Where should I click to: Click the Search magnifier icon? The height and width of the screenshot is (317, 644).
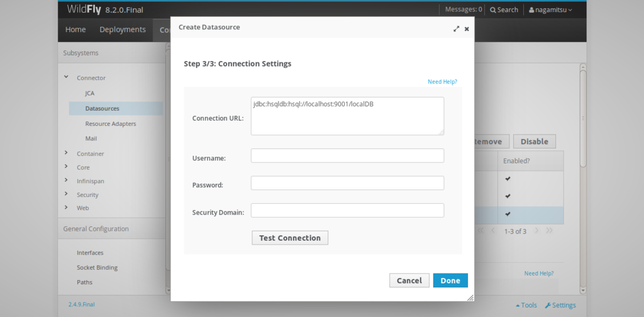[493, 9]
